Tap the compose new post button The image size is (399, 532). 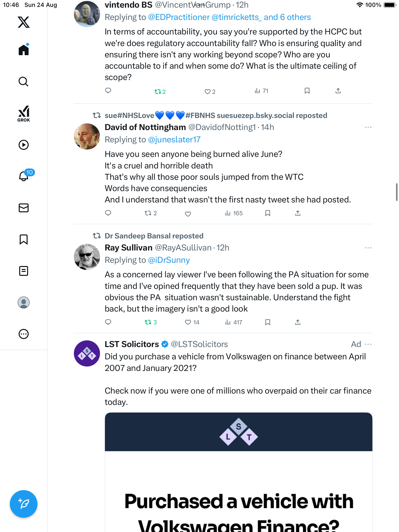click(x=24, y=504)
